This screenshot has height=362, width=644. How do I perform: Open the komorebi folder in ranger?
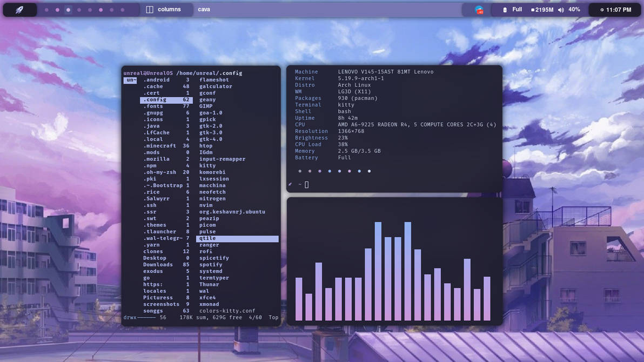coord(212,172)
